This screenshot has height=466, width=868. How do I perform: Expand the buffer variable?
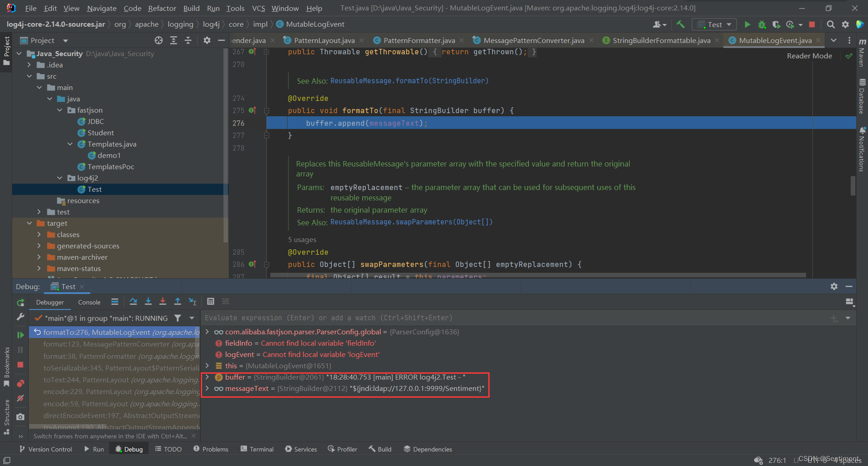click(207, 377)
